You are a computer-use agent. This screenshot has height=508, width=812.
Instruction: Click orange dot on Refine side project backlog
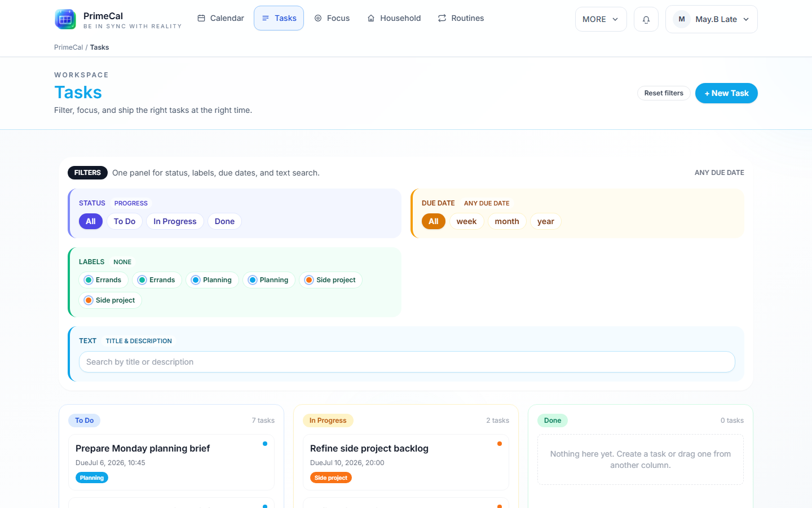tap(500, 444)
